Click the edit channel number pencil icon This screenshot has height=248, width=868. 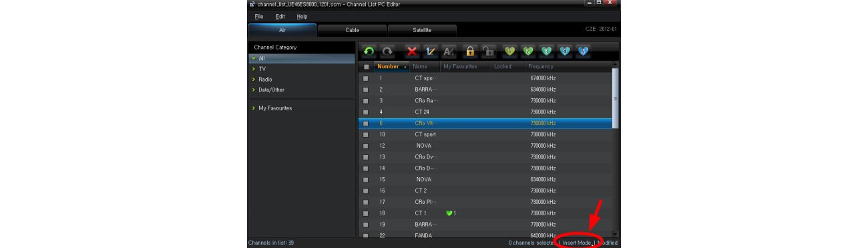431,51
